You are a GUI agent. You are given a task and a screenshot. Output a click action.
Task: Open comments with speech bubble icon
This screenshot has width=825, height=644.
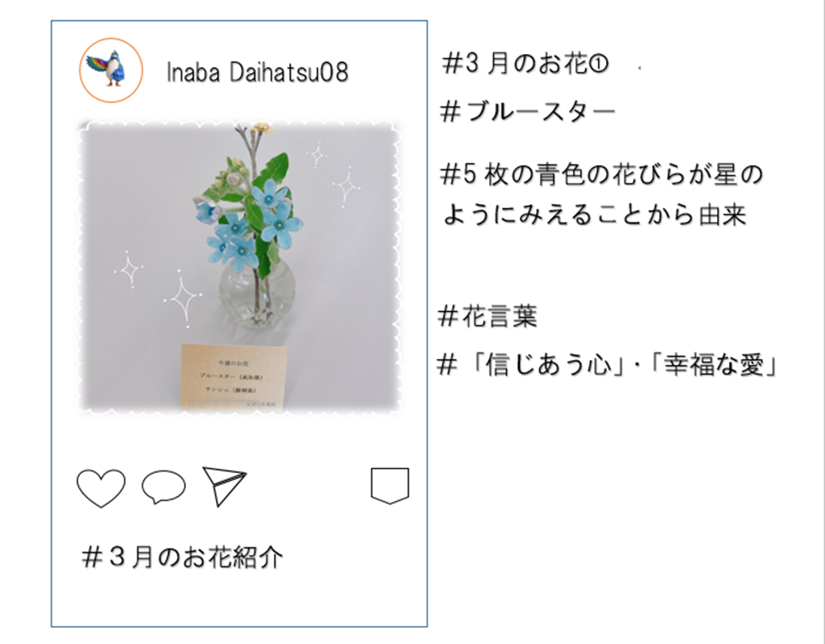[163, 487]
